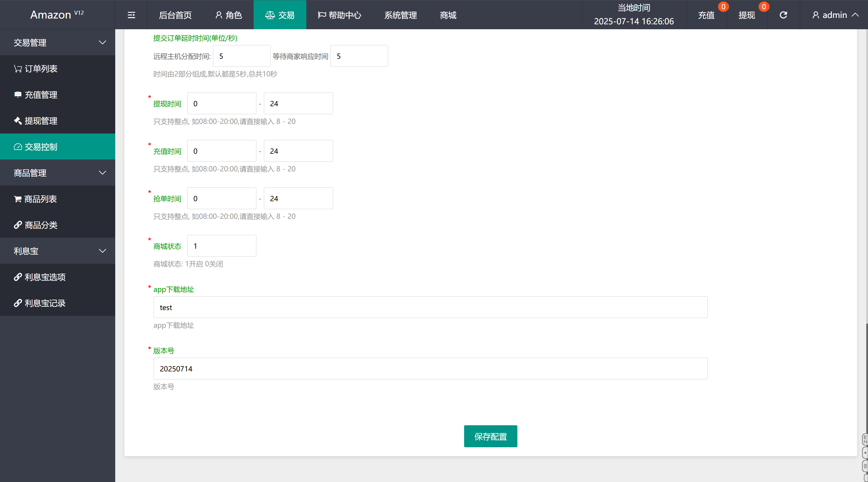Click the 提现 notification link
This screenshot has width=868, height=482.
click(x=746, y=15)
